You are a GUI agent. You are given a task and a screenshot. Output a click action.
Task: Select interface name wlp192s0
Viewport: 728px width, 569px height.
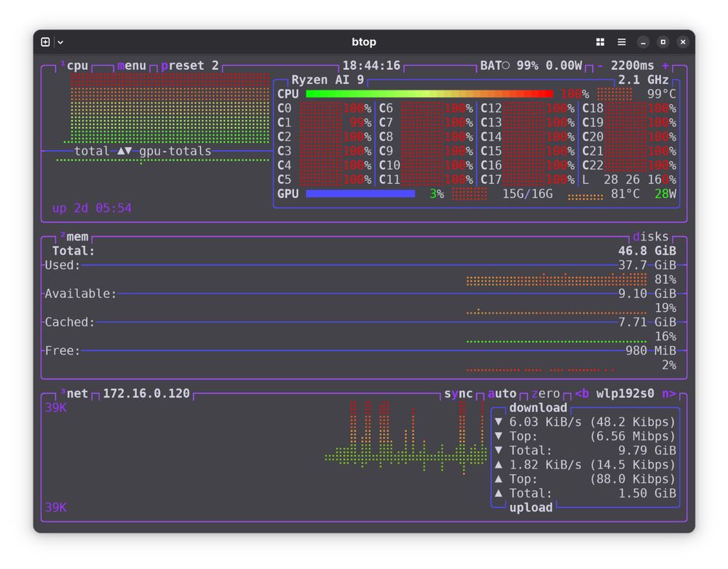click(x=625, y=394)
